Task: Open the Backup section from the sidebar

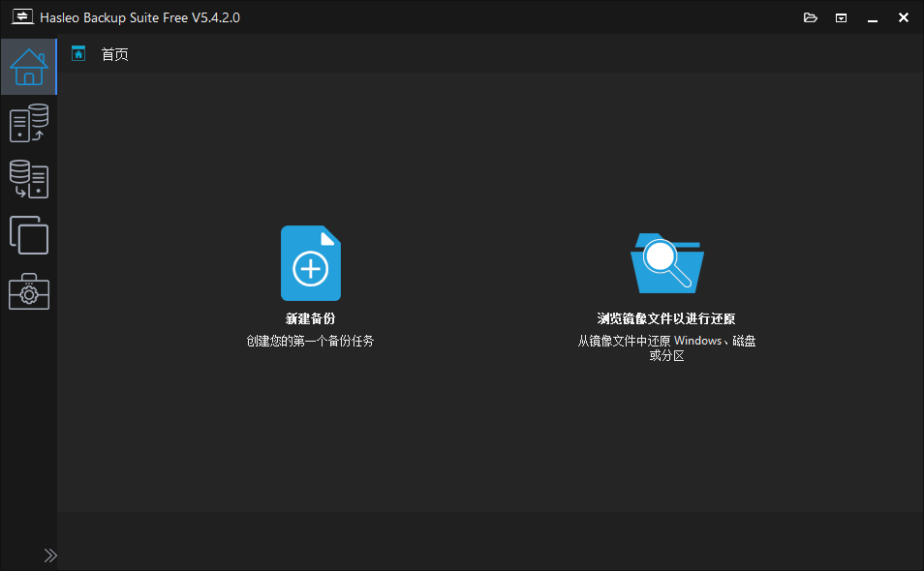Action: click(x=29, y=123)
